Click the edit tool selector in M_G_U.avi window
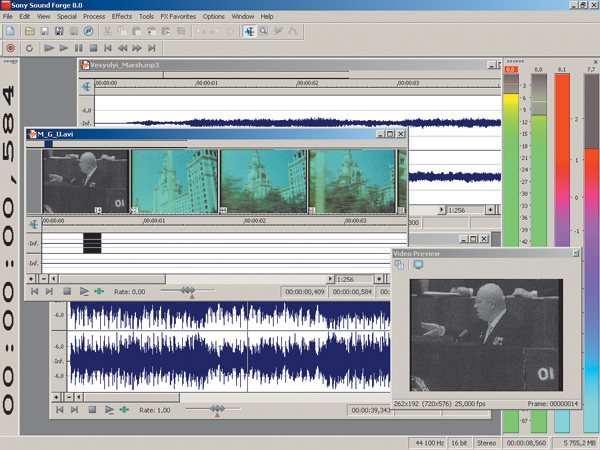The height and width of the screenshot is (450, 600). 34,224
